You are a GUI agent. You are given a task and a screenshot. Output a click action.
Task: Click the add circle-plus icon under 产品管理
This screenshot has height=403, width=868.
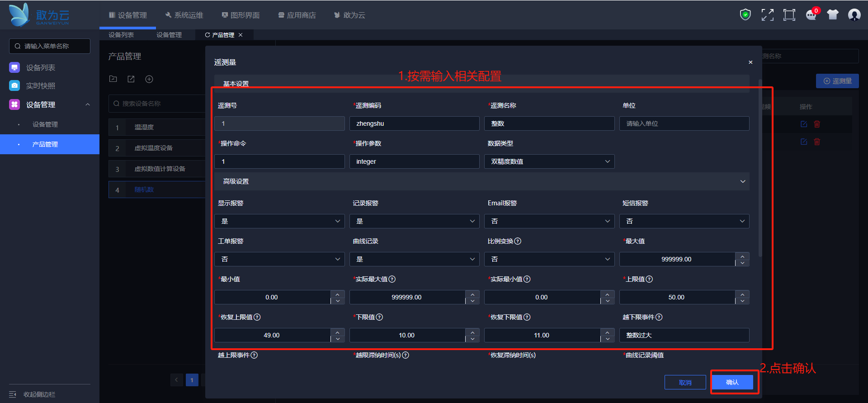tap(149, 79)
